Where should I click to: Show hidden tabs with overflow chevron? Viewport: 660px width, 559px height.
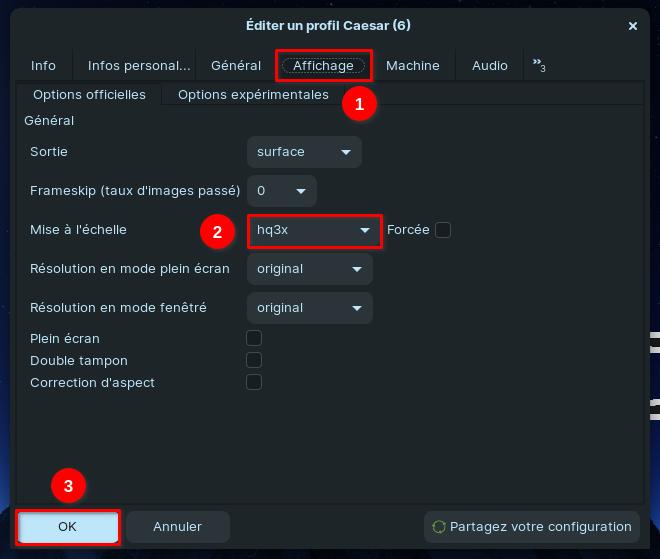tap(538, 66)
